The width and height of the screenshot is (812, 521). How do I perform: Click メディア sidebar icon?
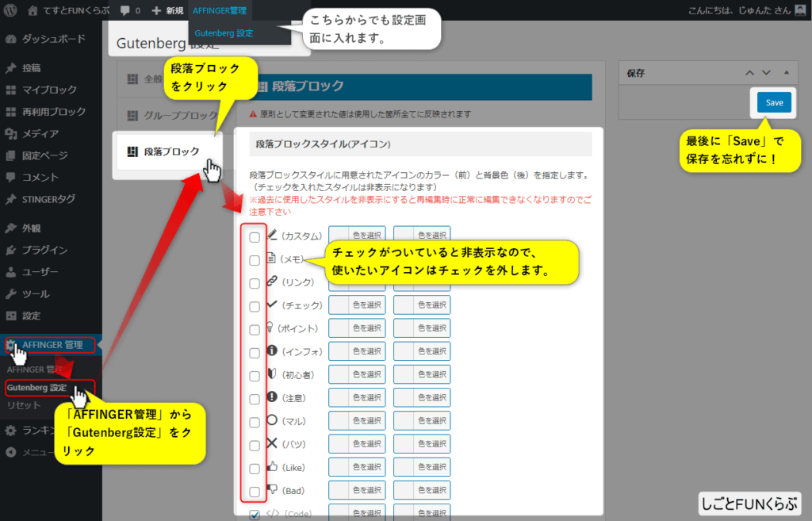coord(11,133)
